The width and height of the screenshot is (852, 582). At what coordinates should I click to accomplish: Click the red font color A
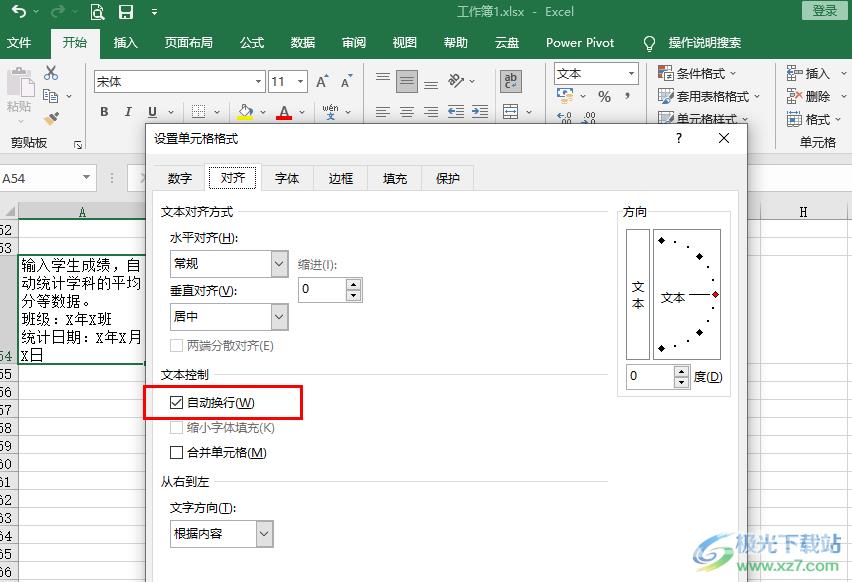click(284, 112)
